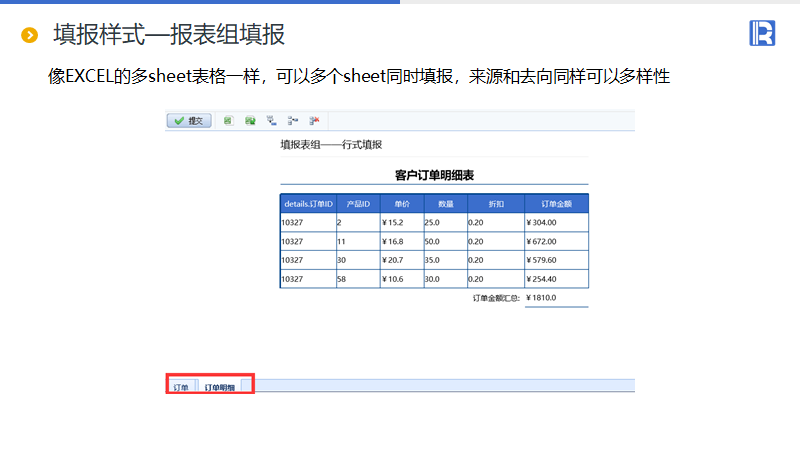
Task: Click the delete row icon with red X
Action: click(x=314, y=120)
